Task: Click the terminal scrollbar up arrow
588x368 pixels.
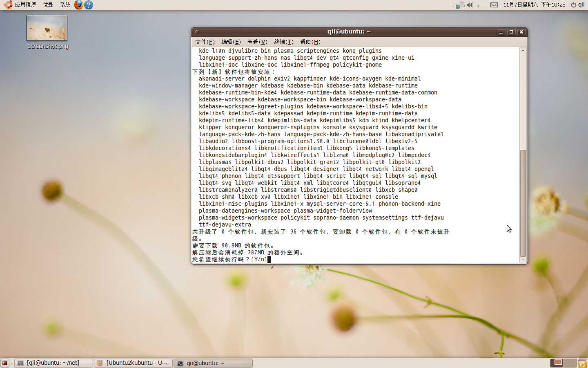Action: (x=523, y=50)
